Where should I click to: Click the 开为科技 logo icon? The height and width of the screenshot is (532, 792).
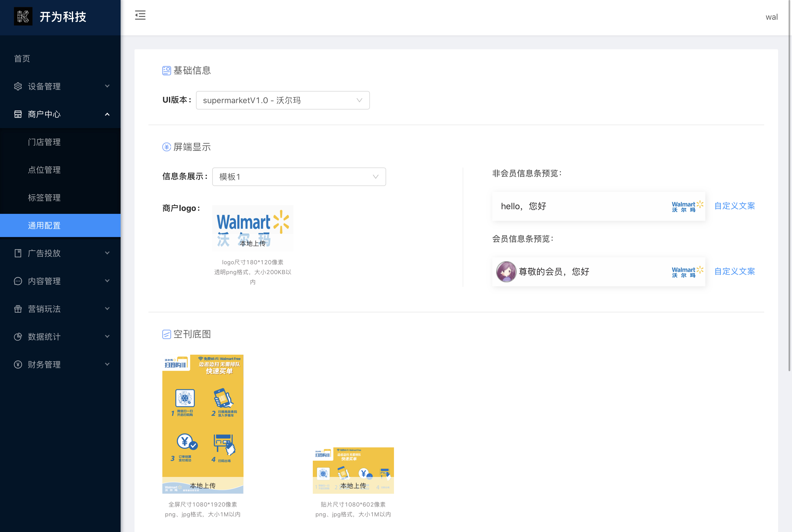point(23,16)
